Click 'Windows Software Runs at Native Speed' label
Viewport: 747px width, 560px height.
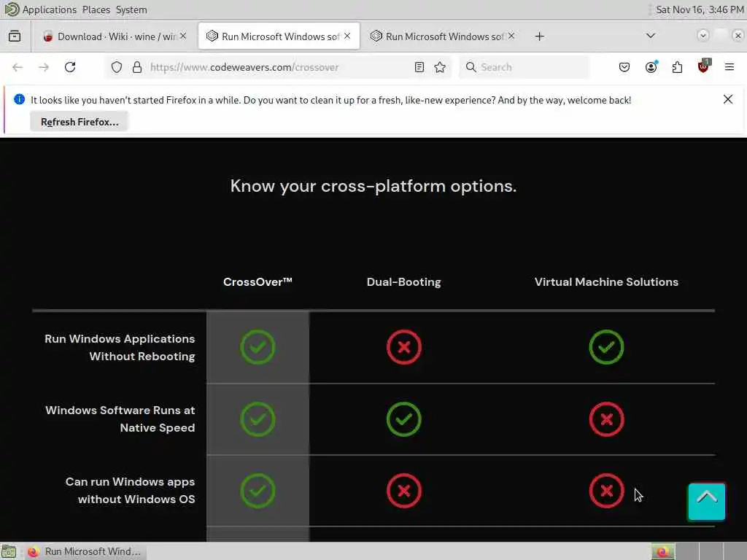point(120,419)
